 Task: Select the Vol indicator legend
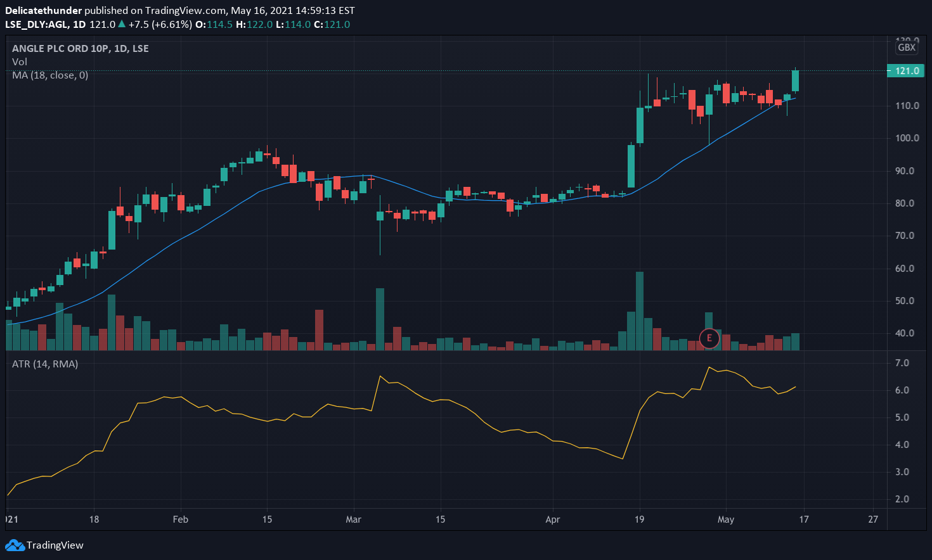[x=20, y=61]
